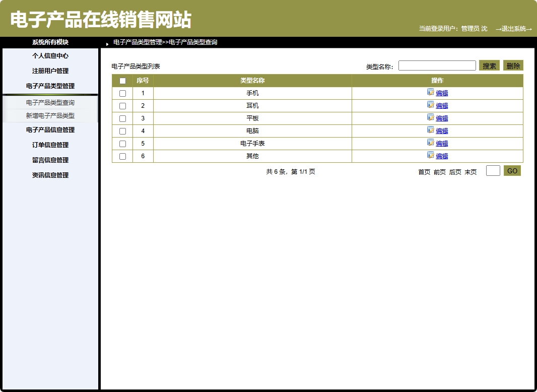Image resolution: width=537 pixels, height=392 pixels.
Task: Open the 新增电子产品类型 menu item
Action: (x=50, y=117)
